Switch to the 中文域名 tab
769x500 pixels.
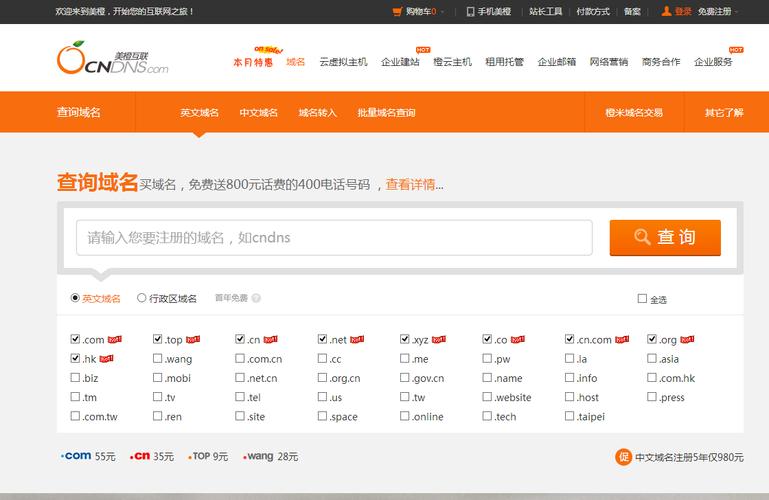[258, 113]
